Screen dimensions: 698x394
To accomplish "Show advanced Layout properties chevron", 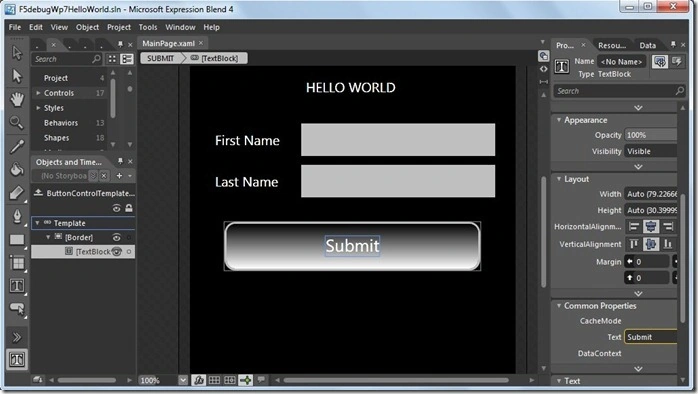I will [638, 293].
